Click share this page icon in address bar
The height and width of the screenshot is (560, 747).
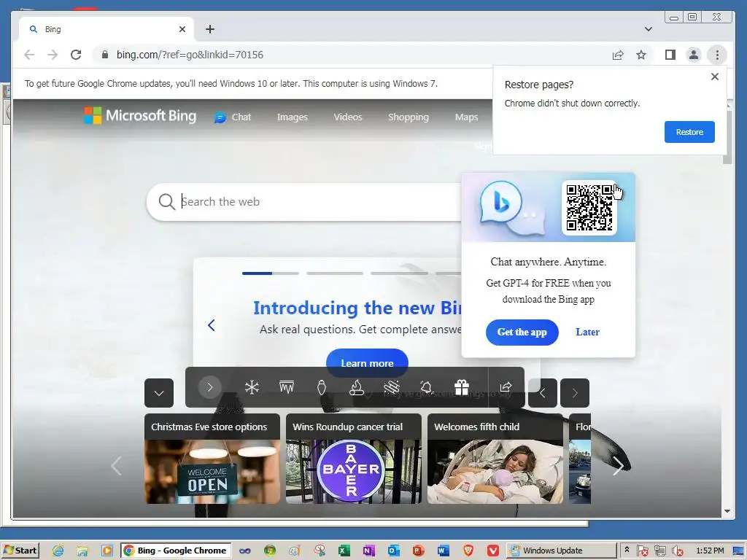click(618, 55)
